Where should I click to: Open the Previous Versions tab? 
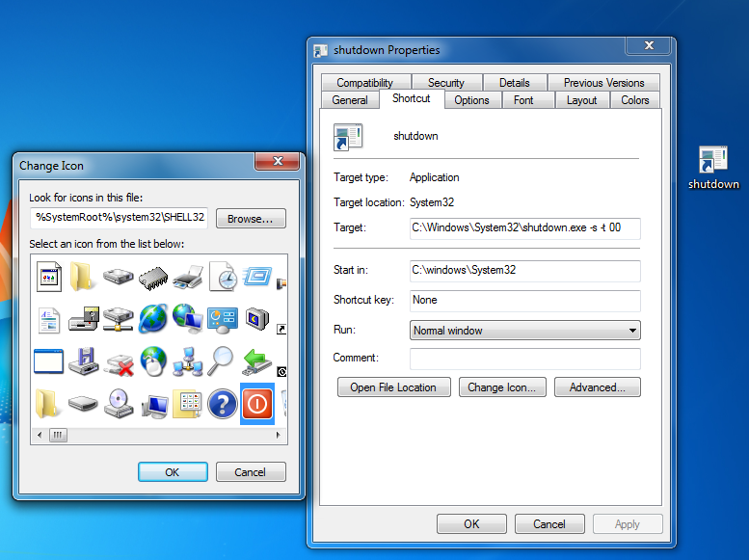pos(603,83)
